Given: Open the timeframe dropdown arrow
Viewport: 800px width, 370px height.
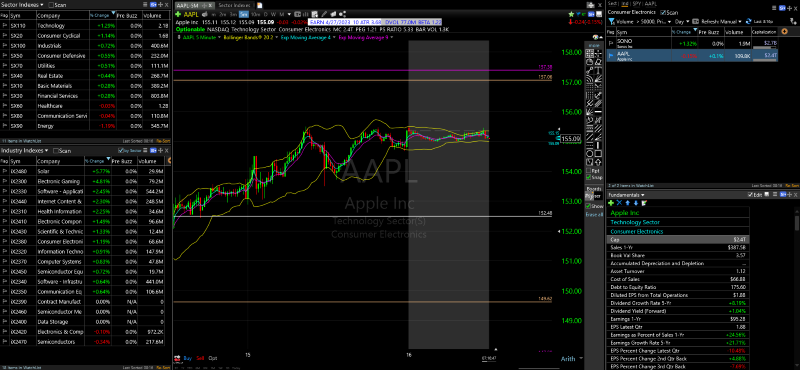Looking at the screenshot, I should click(289, 14).
